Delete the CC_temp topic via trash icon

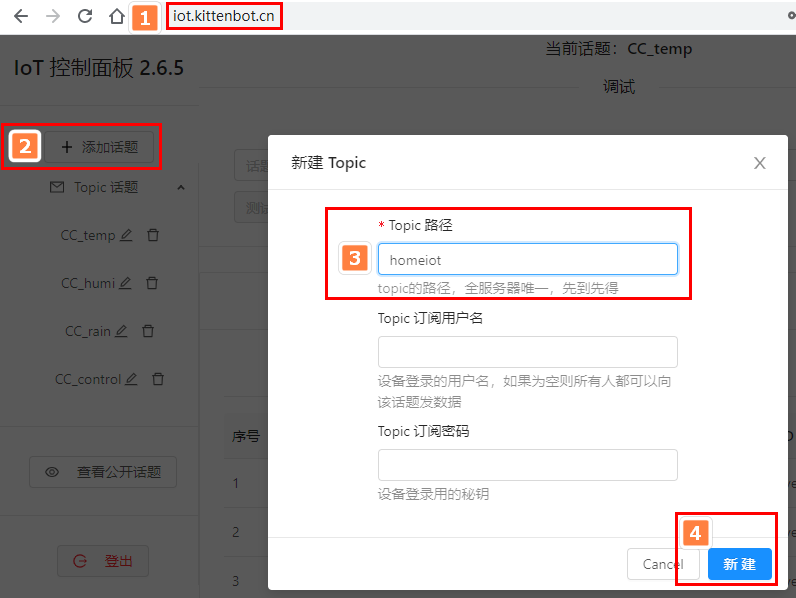[153, 235]
